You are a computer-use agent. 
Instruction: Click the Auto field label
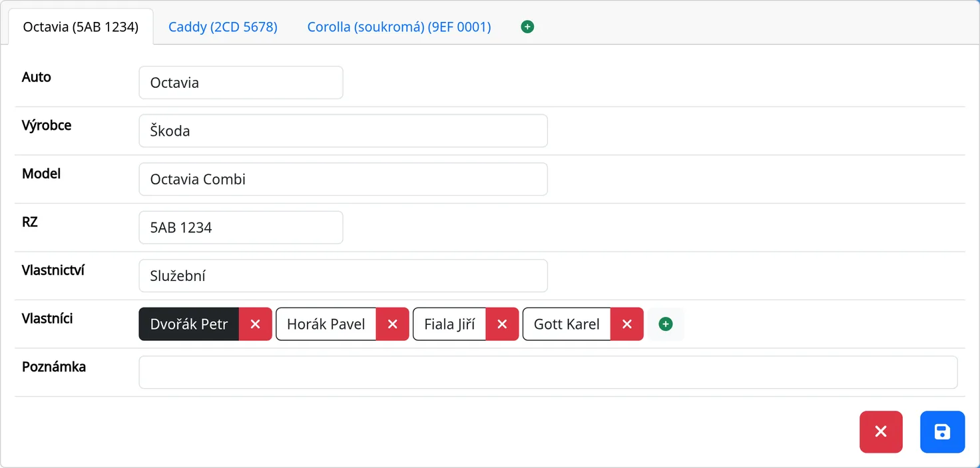pyautogui.click(x=37, y=77)
